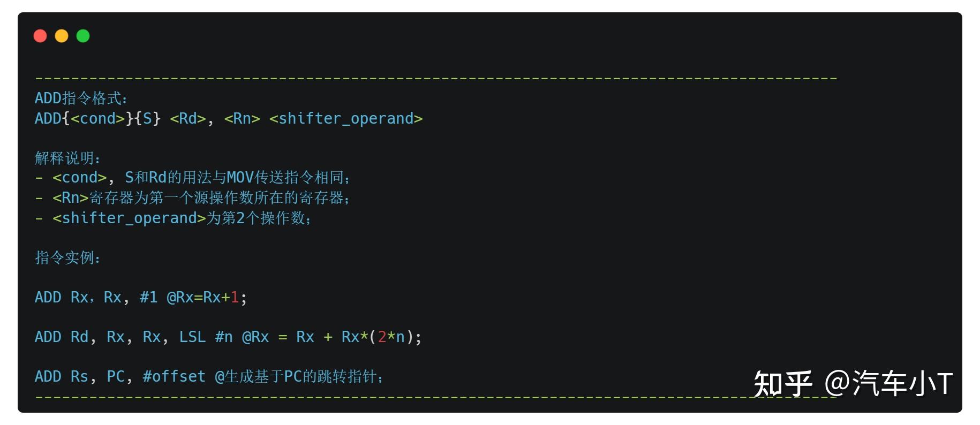The height and width of the screenshot is (425, 980).
Task: Click the <cond> token in the syntax line
Action: [98, 118]
